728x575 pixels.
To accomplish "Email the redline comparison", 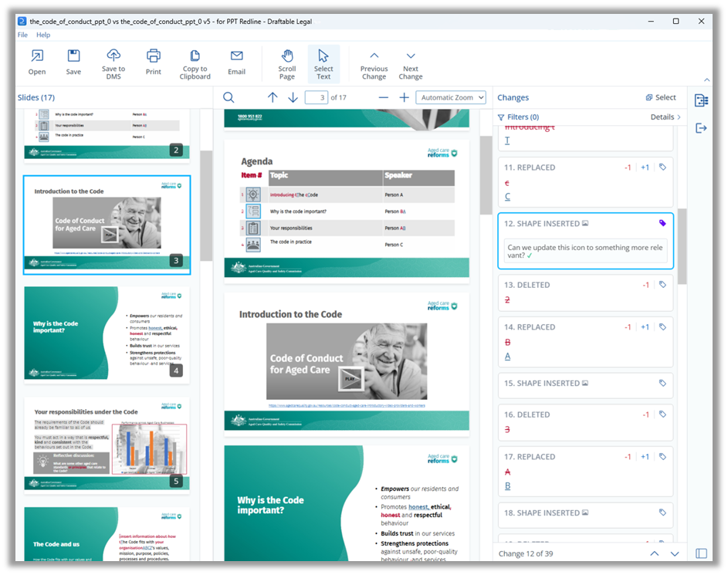I will [x=236, y=62].
